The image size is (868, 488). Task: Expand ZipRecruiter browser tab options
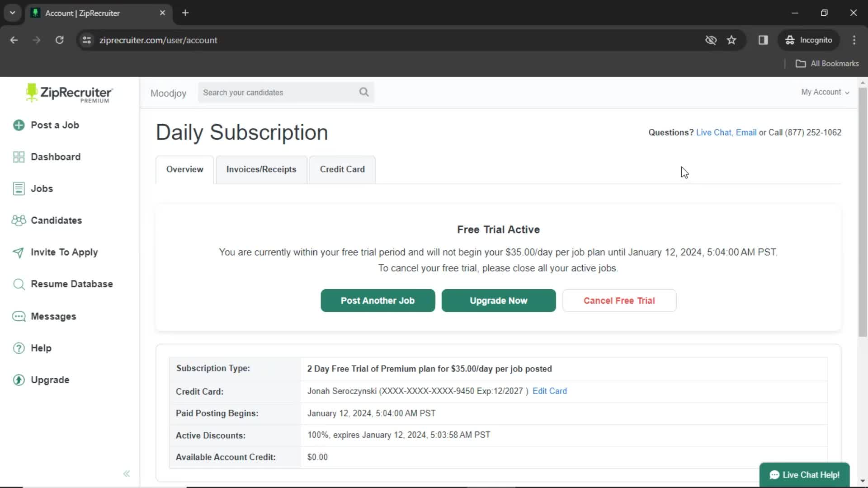[x=12, y=13]
